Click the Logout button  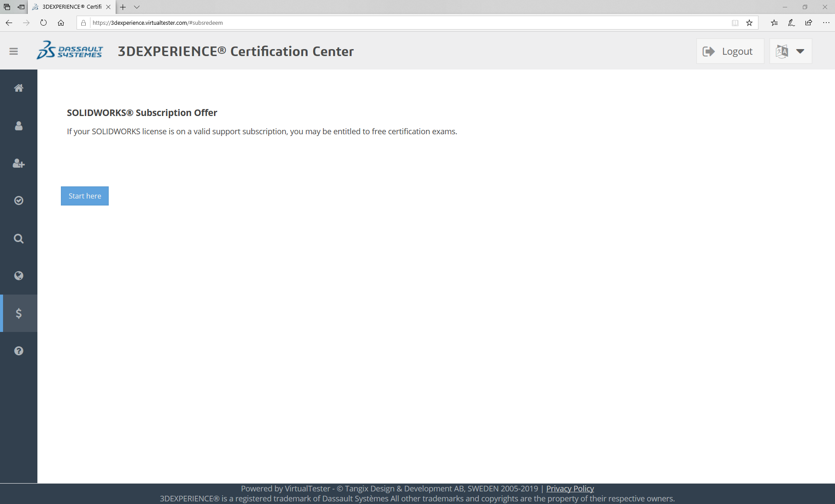[730, 51]
